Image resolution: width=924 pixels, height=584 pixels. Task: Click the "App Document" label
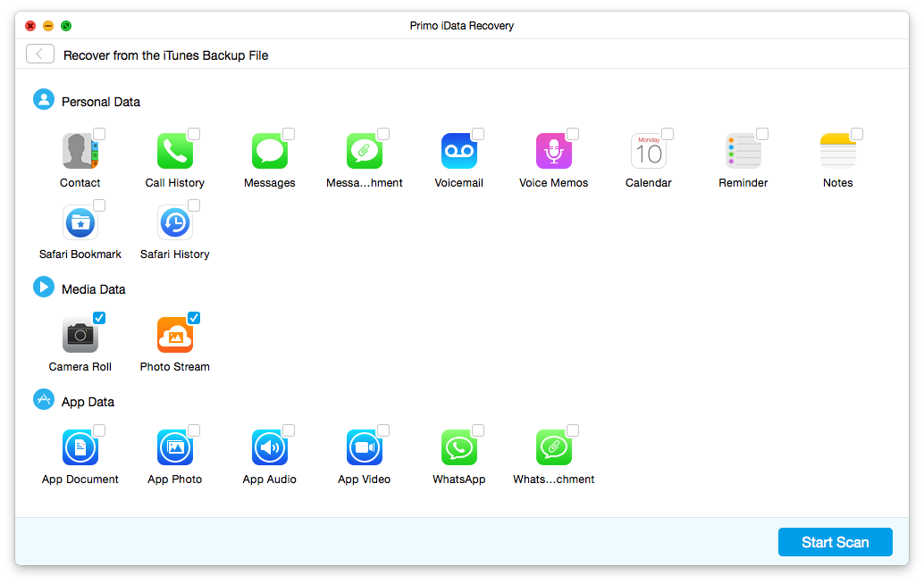pos(80,480)
